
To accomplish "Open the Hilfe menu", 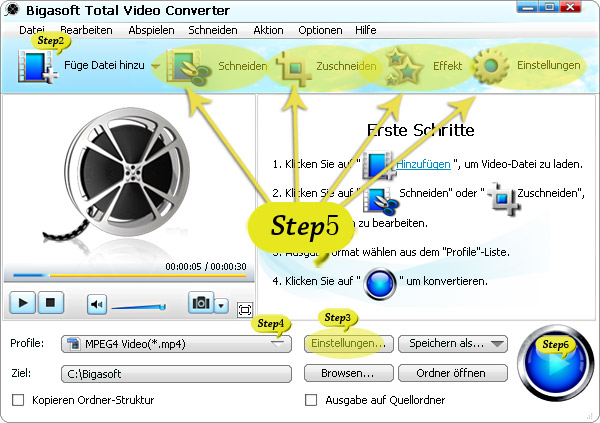I will point(365,30).
